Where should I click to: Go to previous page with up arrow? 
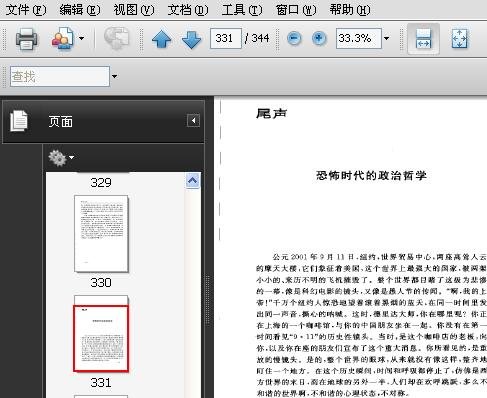click(x=162, y=39)
